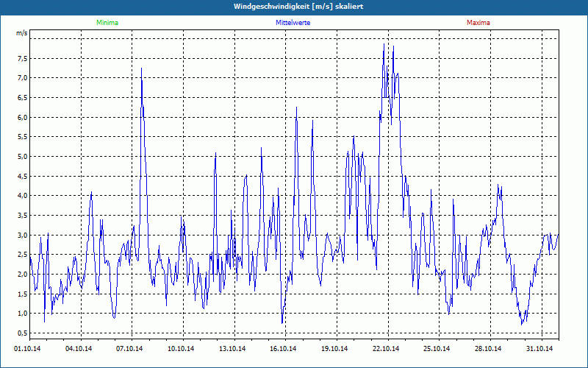Viewport: 588px width, 368px height.
Task: Click the 22.10.14 date on x-axis
Action: [x=385, y=349]
